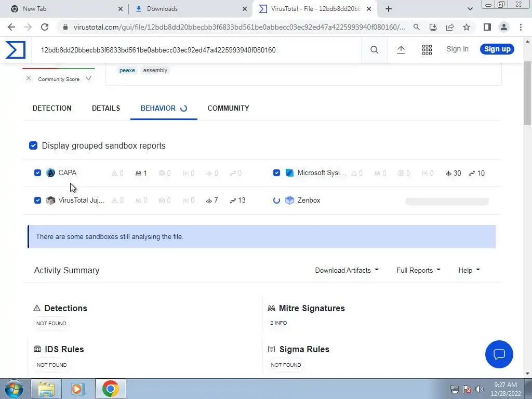The width and height of the screenshot is (532, 399).
Task: Click the install app icon in address bar
Action: 433,27
